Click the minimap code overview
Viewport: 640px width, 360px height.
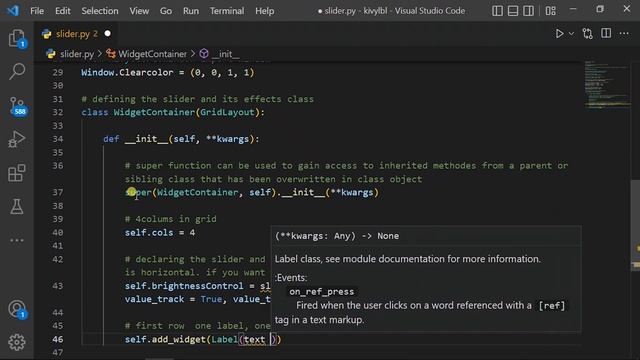click(x=607, y=86)
